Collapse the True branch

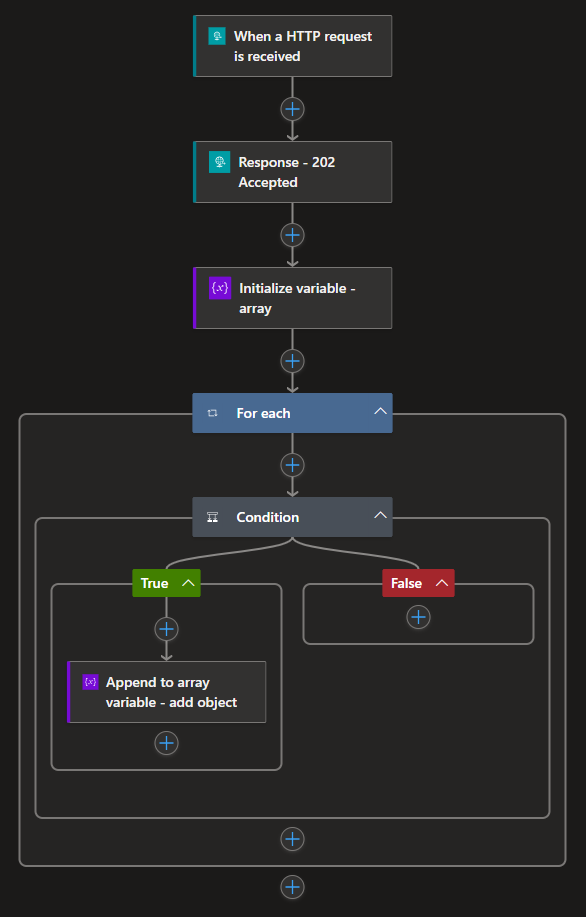point(188,583)
